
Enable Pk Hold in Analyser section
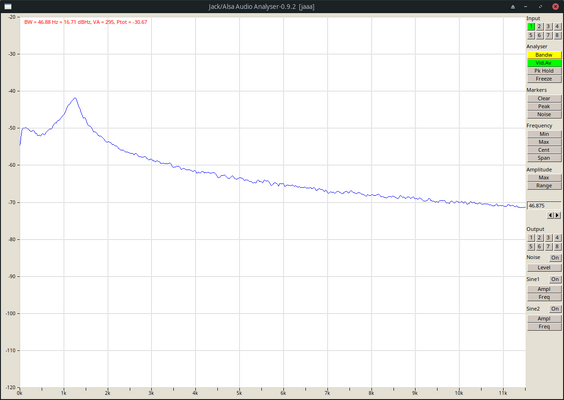click(x=544, y=71)
